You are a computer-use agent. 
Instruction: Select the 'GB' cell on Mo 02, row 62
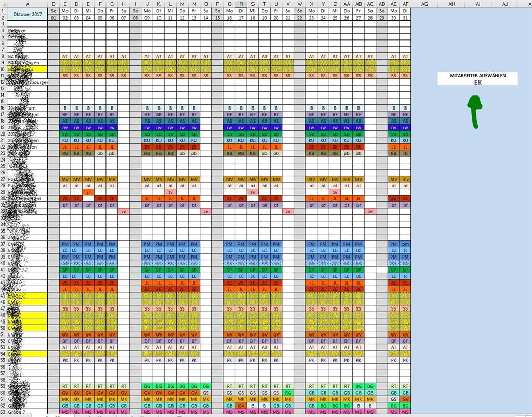pos(65,406)
